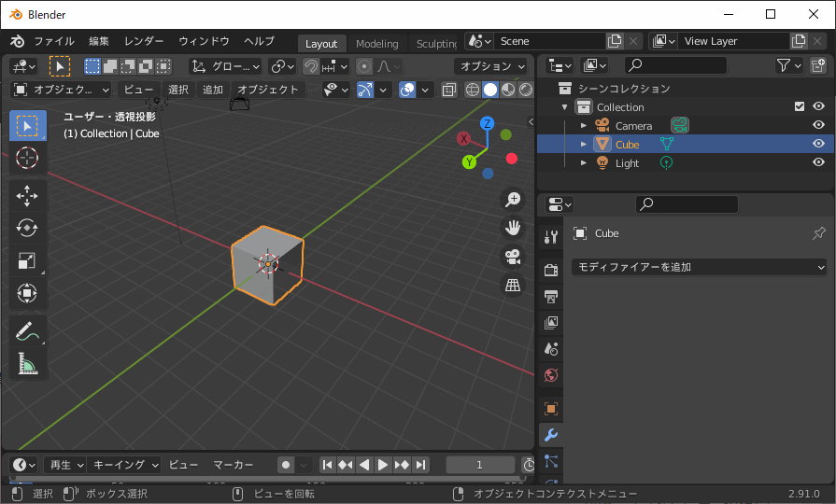This screenshot has width=836, height=504.
Task: Choose the Scale tool
Action: (27, 260)
